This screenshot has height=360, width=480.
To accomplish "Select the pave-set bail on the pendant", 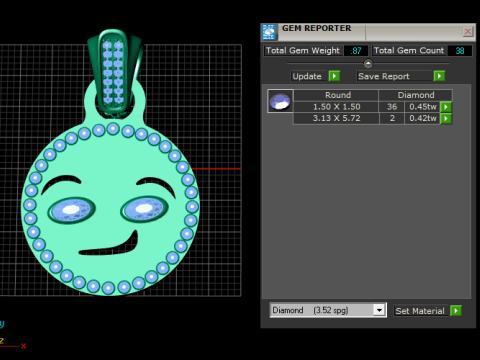I will [114, 73].
